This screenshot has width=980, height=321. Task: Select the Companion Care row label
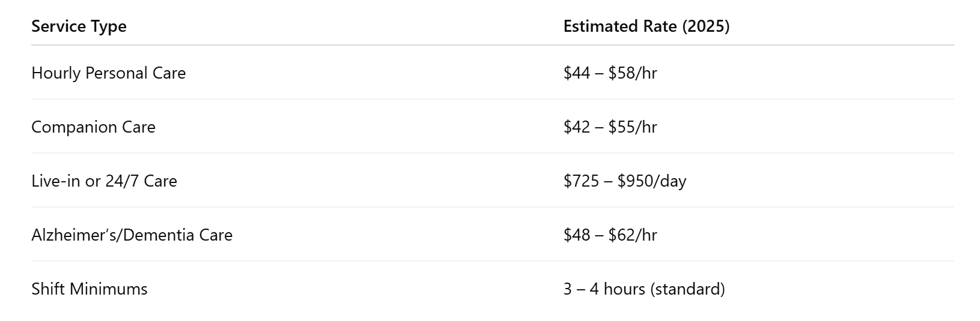[93, 127]
